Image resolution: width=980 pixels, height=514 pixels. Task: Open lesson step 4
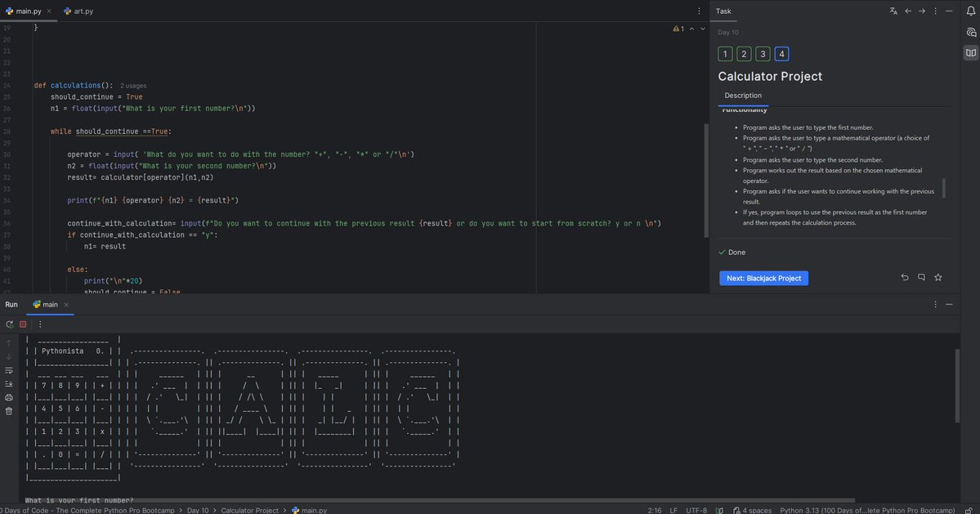(x=781, y=54)
